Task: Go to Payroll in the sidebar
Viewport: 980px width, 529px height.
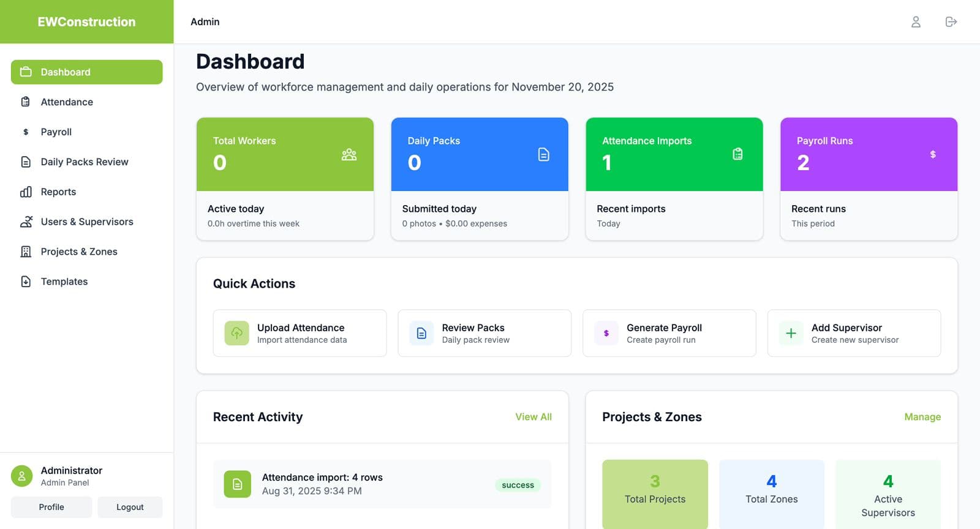Action: coord(56,132)
